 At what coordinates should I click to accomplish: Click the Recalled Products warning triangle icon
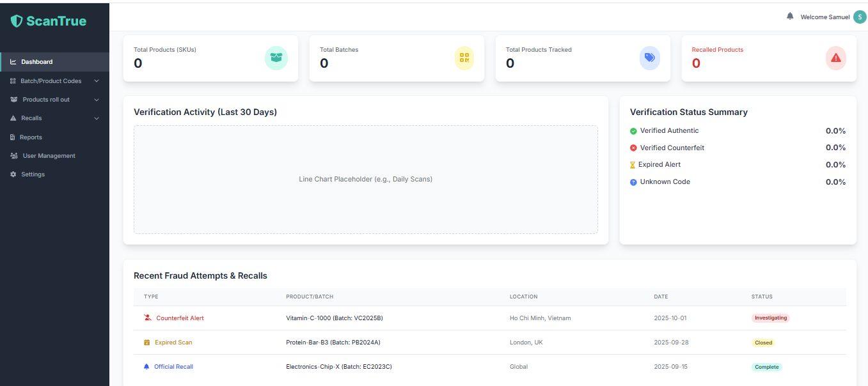[836, 58]
